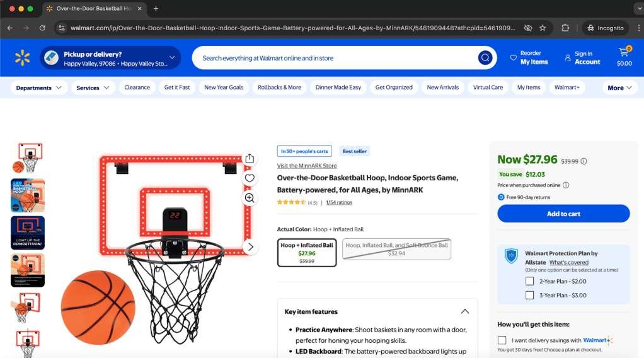Open the Services dropdown
The width and height of the screenshot is (644, 358).
click(x=93, y=88)
